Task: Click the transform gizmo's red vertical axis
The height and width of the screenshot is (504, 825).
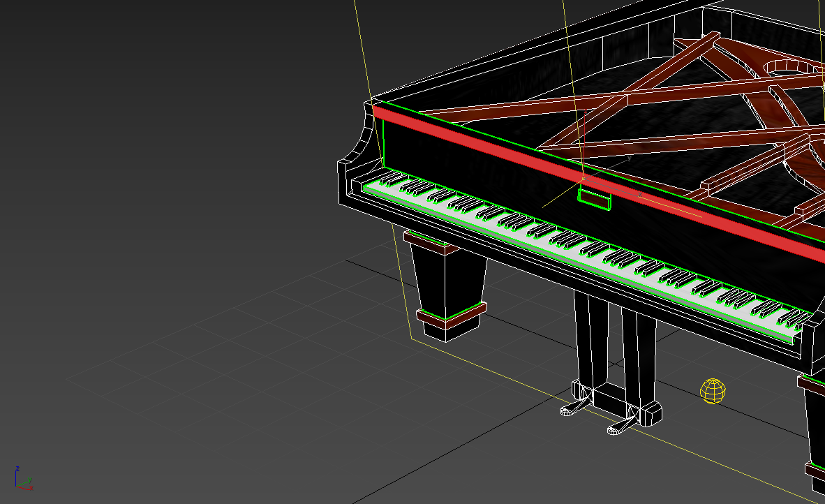Action: [585, 143]
